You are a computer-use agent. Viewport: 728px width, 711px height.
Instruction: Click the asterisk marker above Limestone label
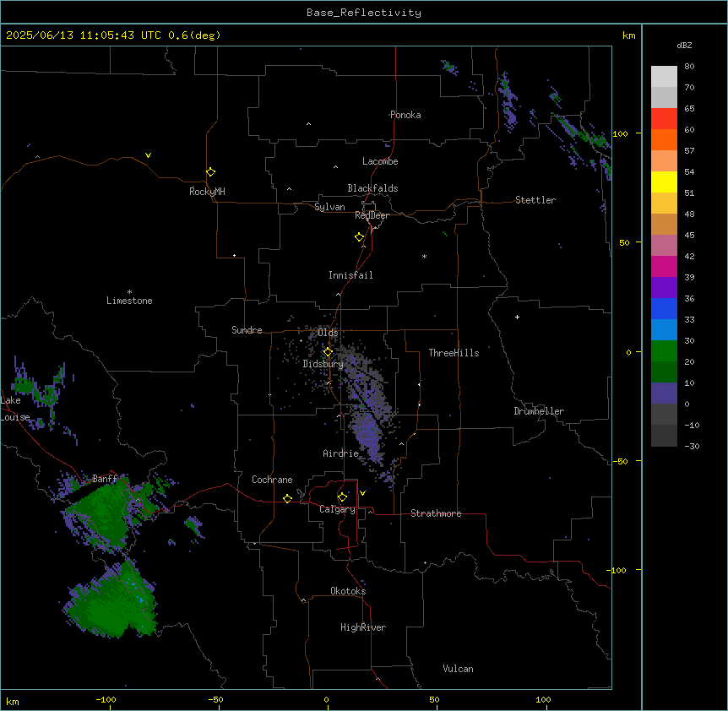tap(129, 292)
